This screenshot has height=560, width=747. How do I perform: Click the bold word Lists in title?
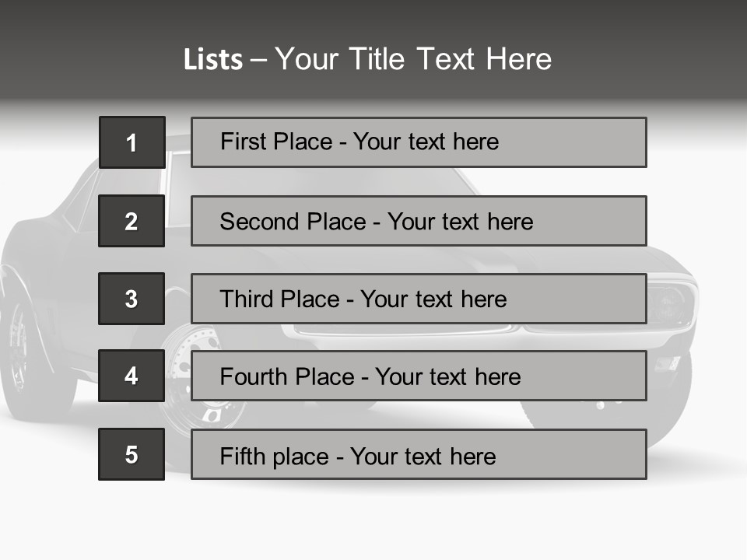pos(213,60)
